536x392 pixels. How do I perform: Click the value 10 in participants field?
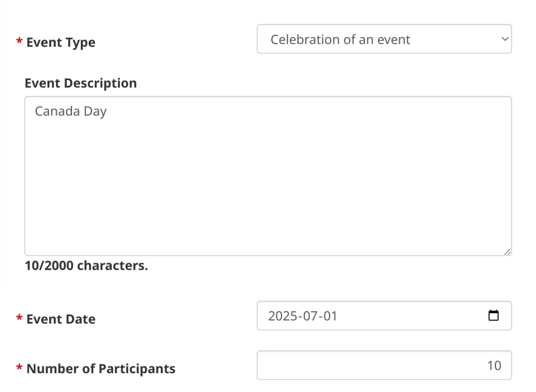494,366
